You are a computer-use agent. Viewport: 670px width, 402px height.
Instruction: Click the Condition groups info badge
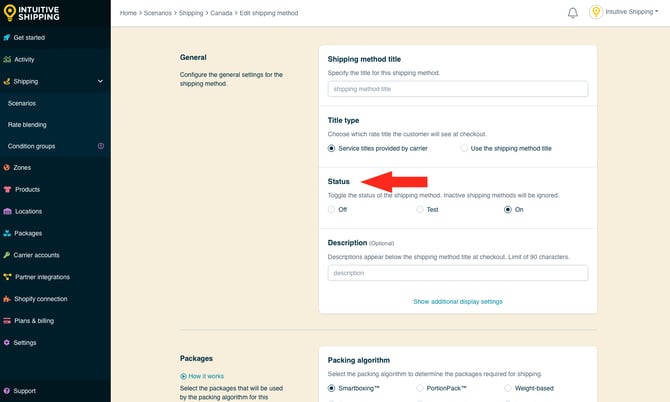[101, 146]
